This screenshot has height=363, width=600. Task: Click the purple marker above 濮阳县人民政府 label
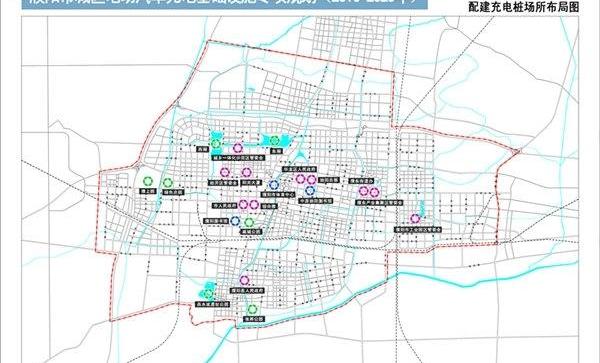pyautogui.click(x=245, y=280)
